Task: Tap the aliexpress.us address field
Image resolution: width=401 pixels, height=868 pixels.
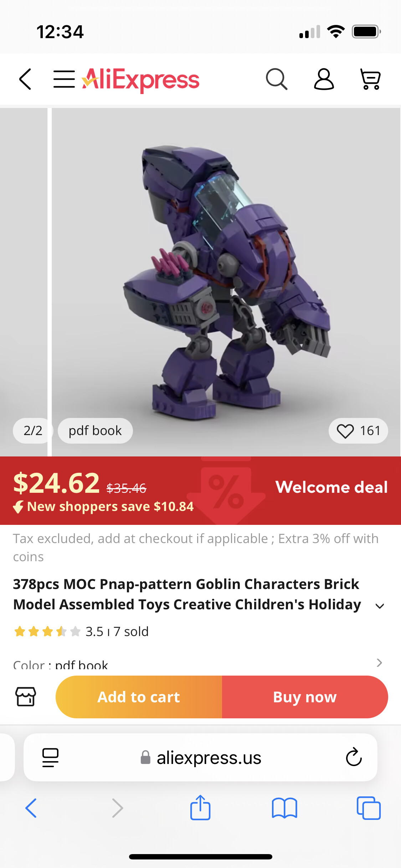Action: (x=209, y=758)
